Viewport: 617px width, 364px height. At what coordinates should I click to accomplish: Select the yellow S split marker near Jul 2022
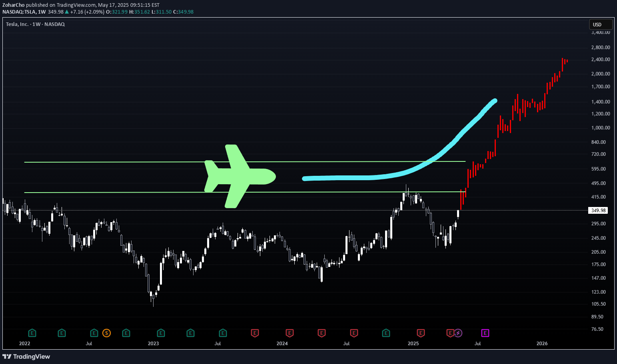(106, 333)
